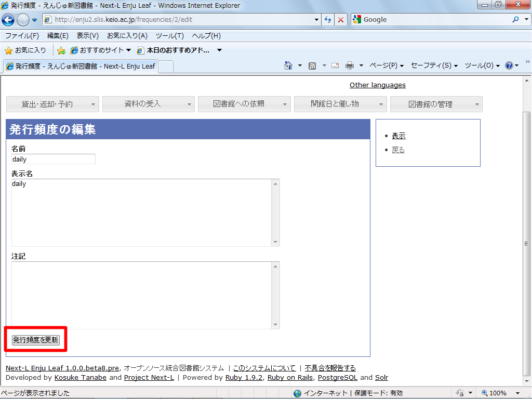
Task: Open the お気に入り(A) menu
Action: tap(127, 36)
